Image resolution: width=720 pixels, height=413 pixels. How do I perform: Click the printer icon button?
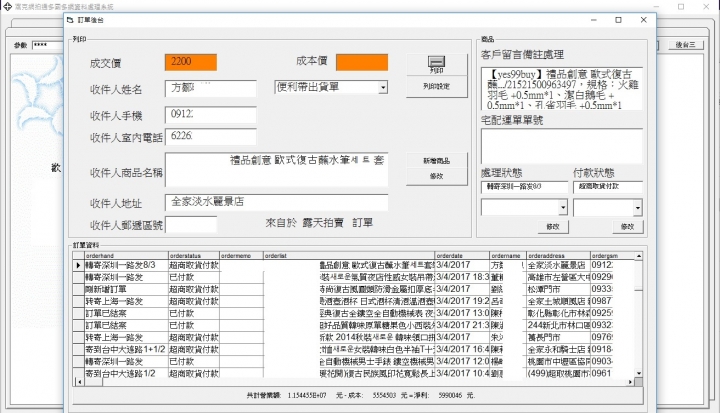tap(436, 65)
